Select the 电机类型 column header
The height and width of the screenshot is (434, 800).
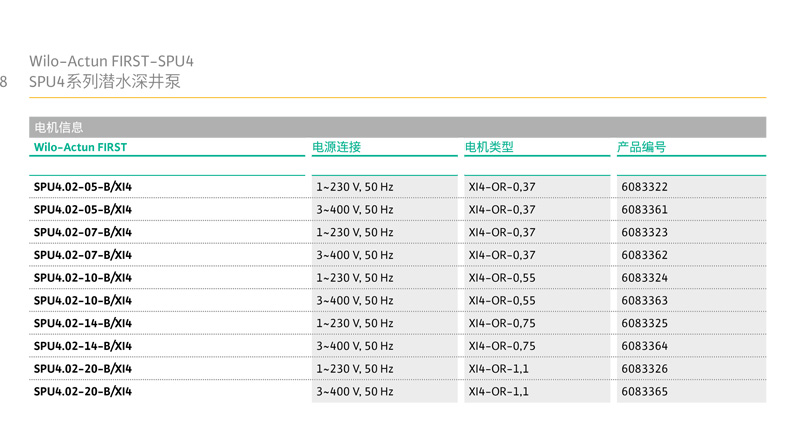click(x=489, y=147)
